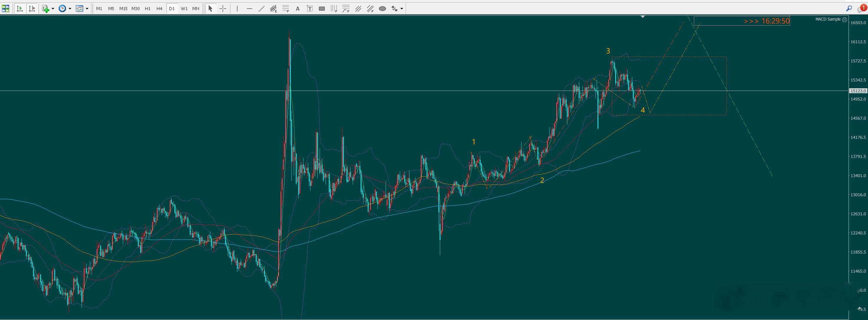868x320 pixels.
Task: Select the Fibonacci retracement tool
Action: point(286,9)
